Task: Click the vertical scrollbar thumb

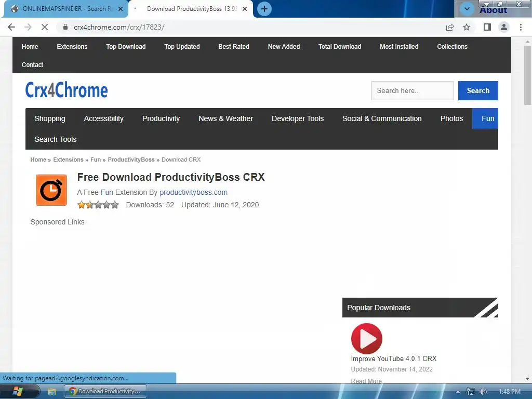Action: [527, 75]
